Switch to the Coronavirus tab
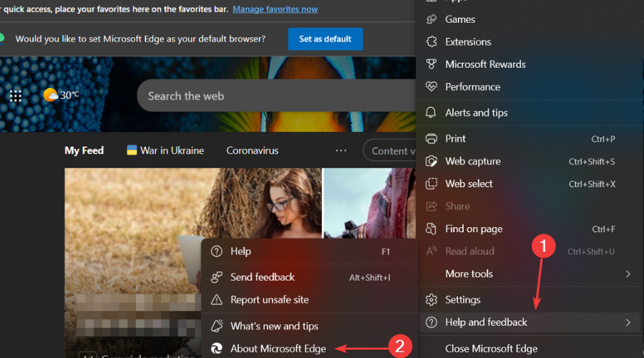 (252, 150)
